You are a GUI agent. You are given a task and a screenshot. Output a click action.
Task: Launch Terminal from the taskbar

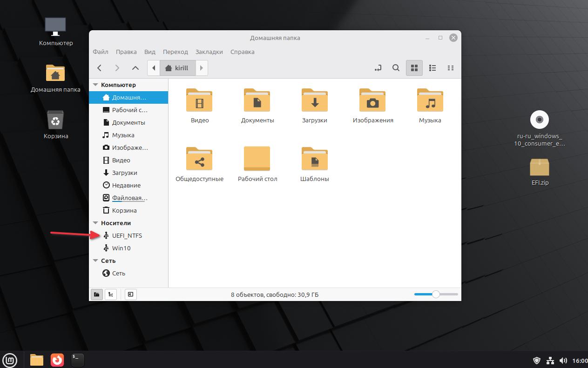click(78, 360)
